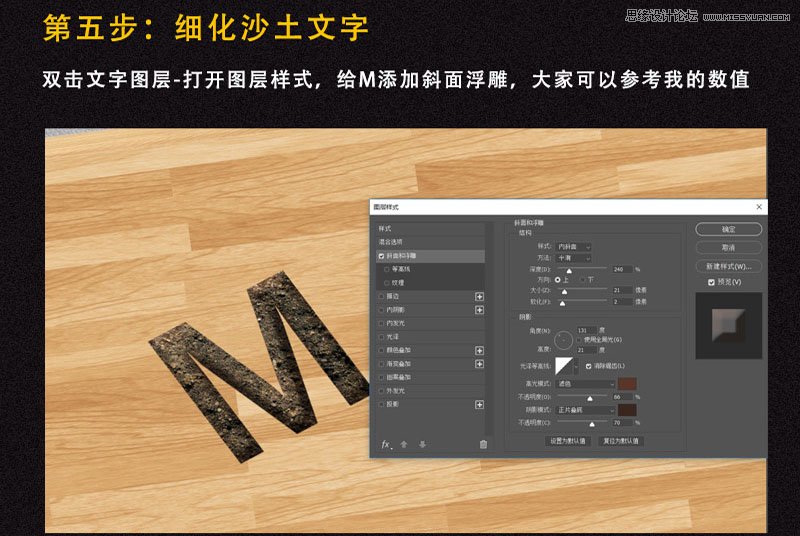Check the 使用全局光 checkbox
Screen dimensions: 800x536
(579, 340)
